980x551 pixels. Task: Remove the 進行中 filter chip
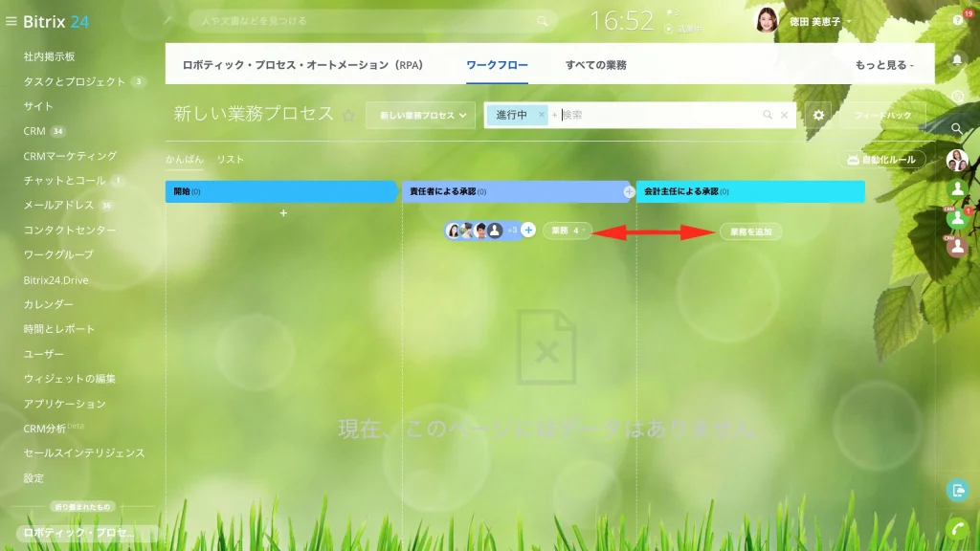coord(542,115)
